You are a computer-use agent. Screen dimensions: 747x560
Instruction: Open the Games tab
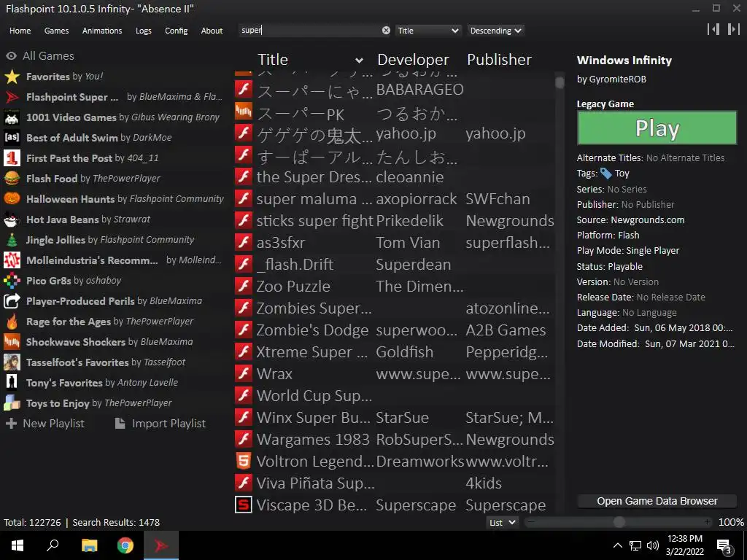point(56,31)
